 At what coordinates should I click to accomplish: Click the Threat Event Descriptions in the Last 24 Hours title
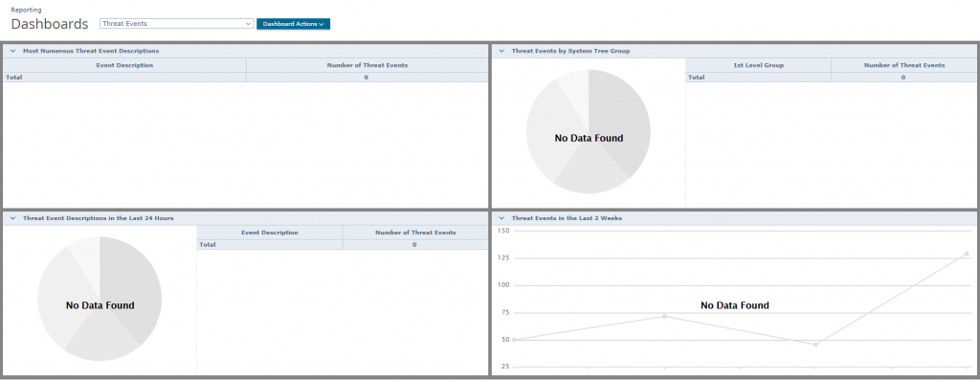point(99,218)
